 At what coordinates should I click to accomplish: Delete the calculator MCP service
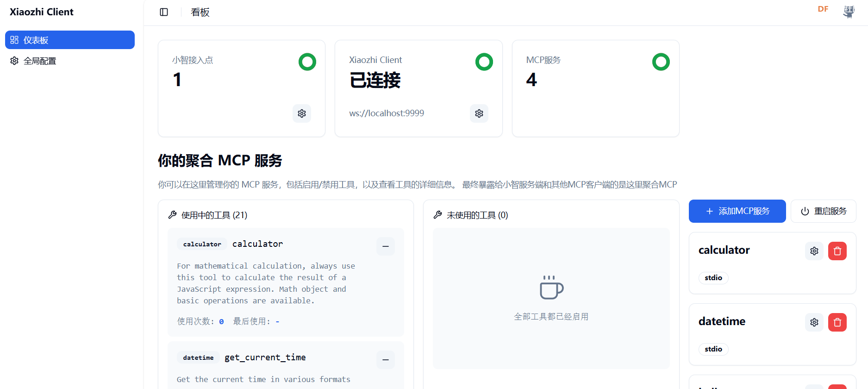coord(837,251)
